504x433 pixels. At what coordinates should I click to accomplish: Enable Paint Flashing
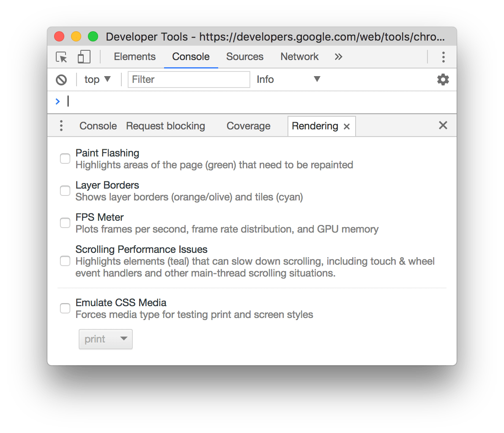(x=65, y=159)
